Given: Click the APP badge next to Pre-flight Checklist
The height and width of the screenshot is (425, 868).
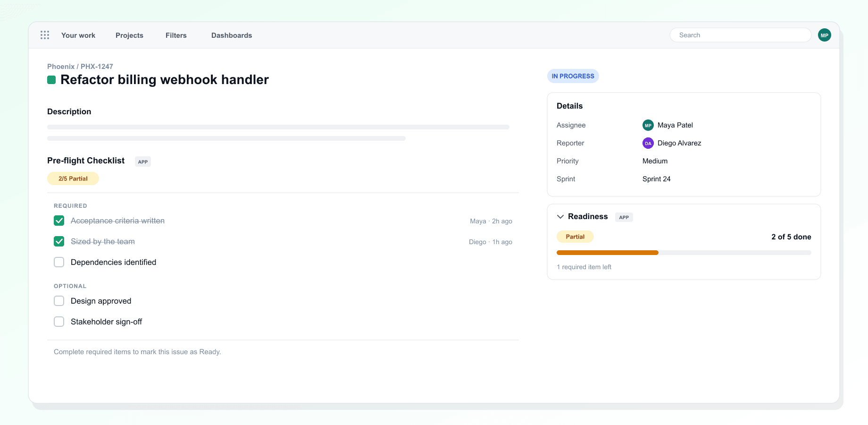Looking at the screenshot, I should [x=143, y=161].
